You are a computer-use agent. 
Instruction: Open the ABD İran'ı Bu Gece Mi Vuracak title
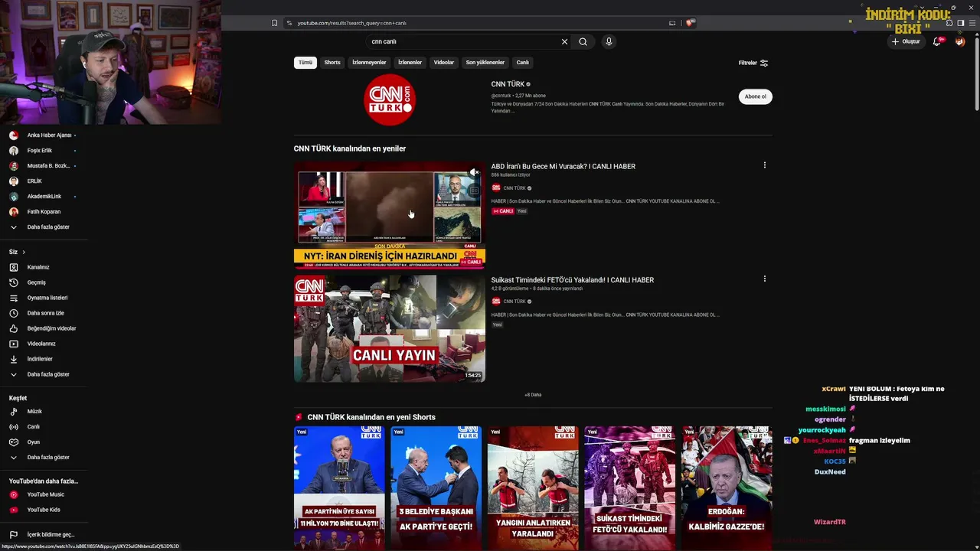[563, 166]
